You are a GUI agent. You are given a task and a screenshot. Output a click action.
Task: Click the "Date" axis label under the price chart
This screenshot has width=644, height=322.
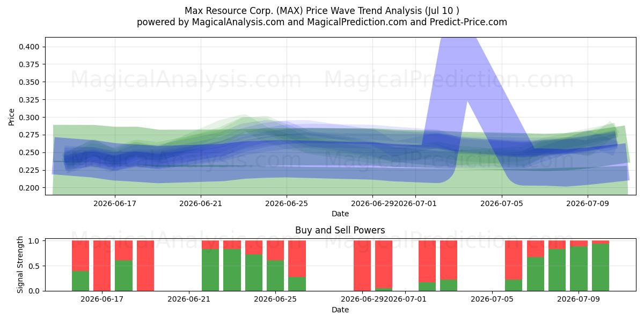coord(340,214)
